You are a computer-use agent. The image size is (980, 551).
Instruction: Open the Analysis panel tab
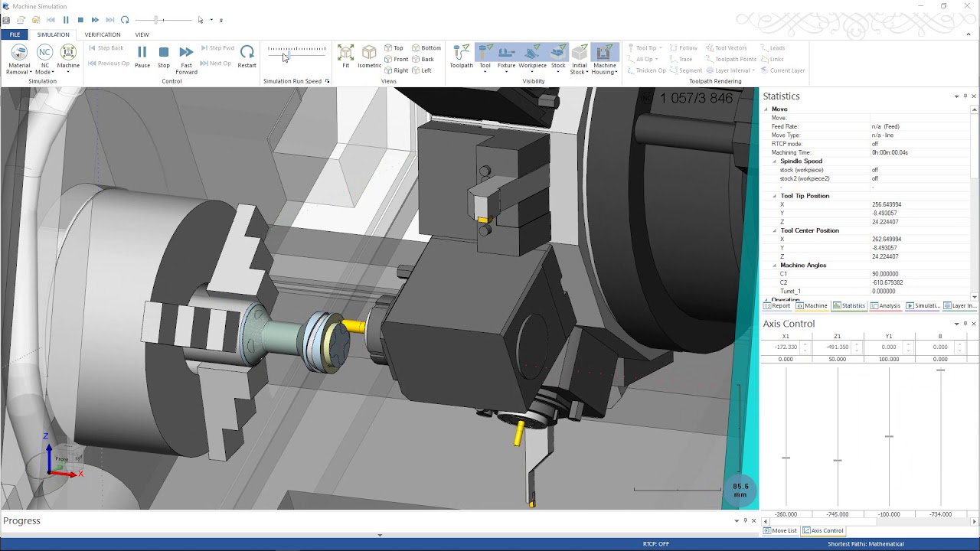coord(885,306)
